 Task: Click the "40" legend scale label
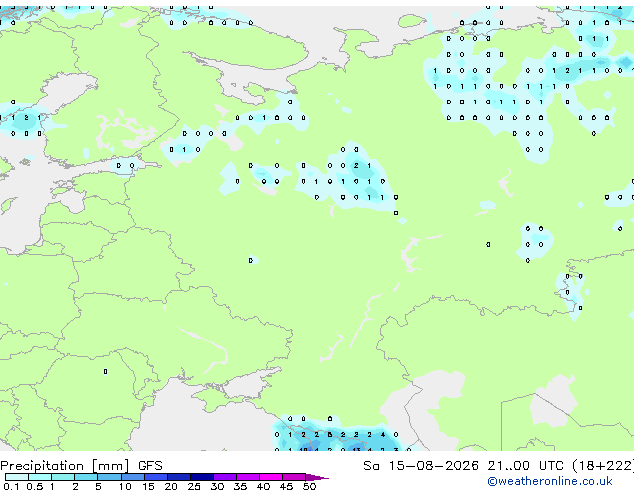click(x=263, y=486)
